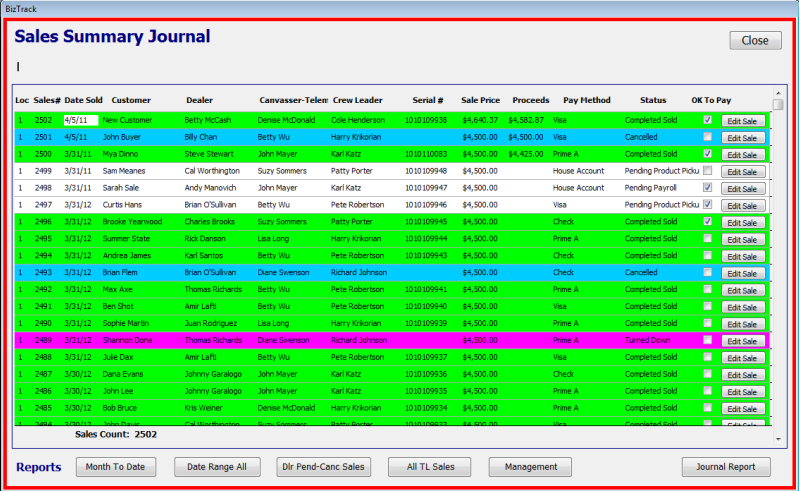800x491 pixels.
Task: Click the Turned Down status cell
Action: [x=647, y=340]
